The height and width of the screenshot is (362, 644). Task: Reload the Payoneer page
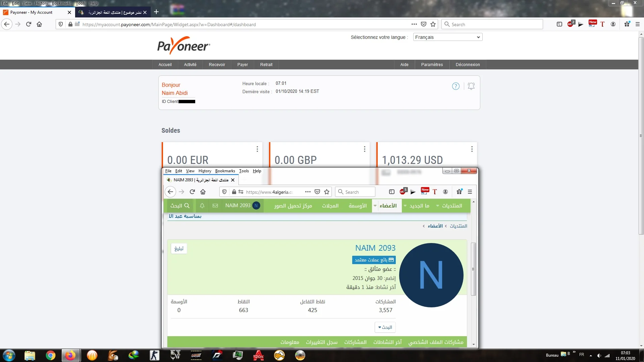(29, 24)
